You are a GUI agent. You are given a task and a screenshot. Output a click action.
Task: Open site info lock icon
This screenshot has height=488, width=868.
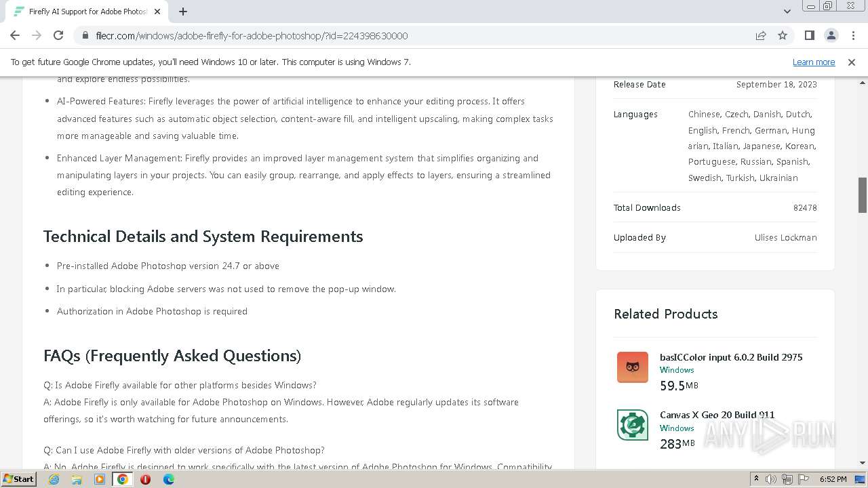(x=85, y=35)
